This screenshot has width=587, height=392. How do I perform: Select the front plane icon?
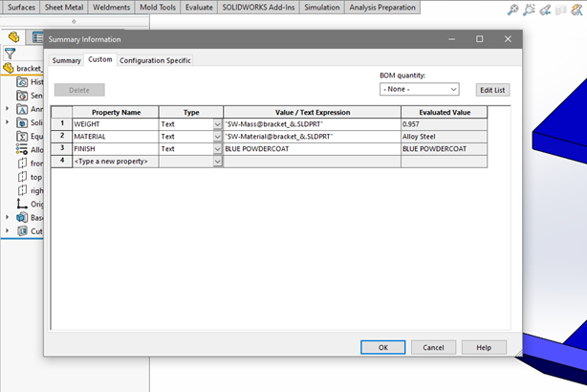pos(22,163)
